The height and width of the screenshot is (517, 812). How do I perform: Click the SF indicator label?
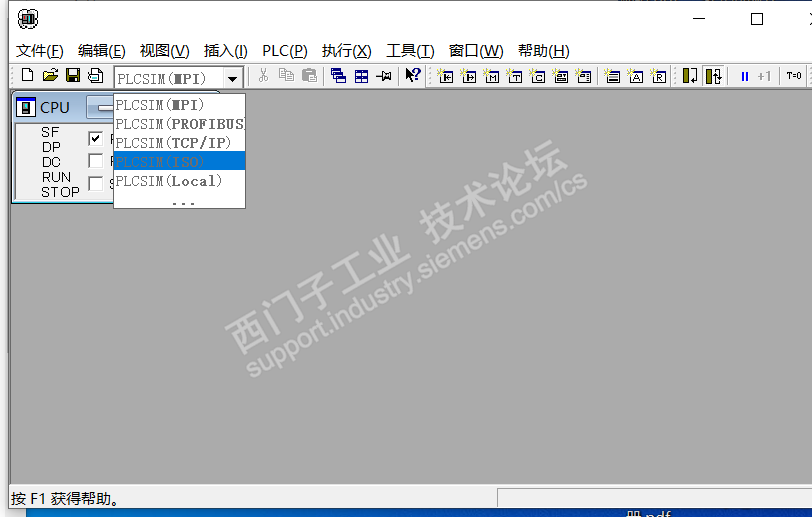(x=50, y=132)
